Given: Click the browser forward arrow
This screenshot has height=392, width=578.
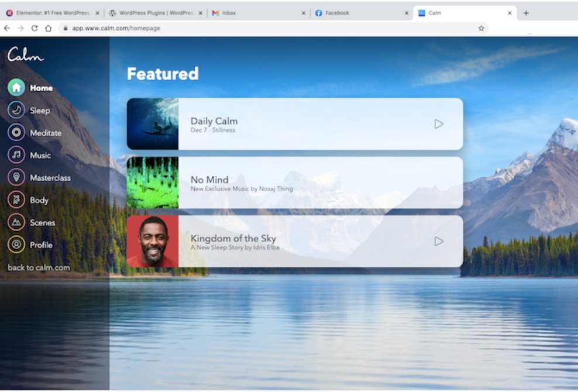Looking at the screenshot, I should click(x=20, y=28).
